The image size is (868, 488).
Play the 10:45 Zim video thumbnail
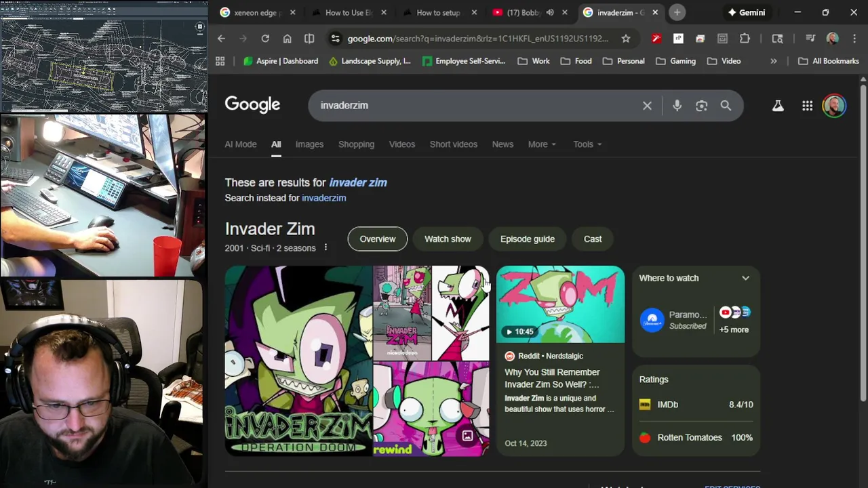(560, 304)
